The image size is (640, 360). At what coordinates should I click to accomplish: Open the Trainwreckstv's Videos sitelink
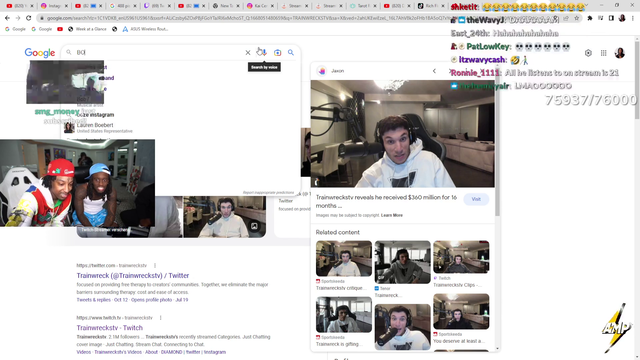(x=118, y=352)
